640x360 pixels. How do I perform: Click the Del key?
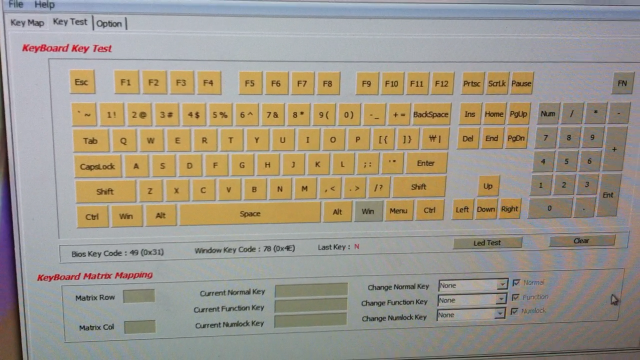tap(468, 138)
